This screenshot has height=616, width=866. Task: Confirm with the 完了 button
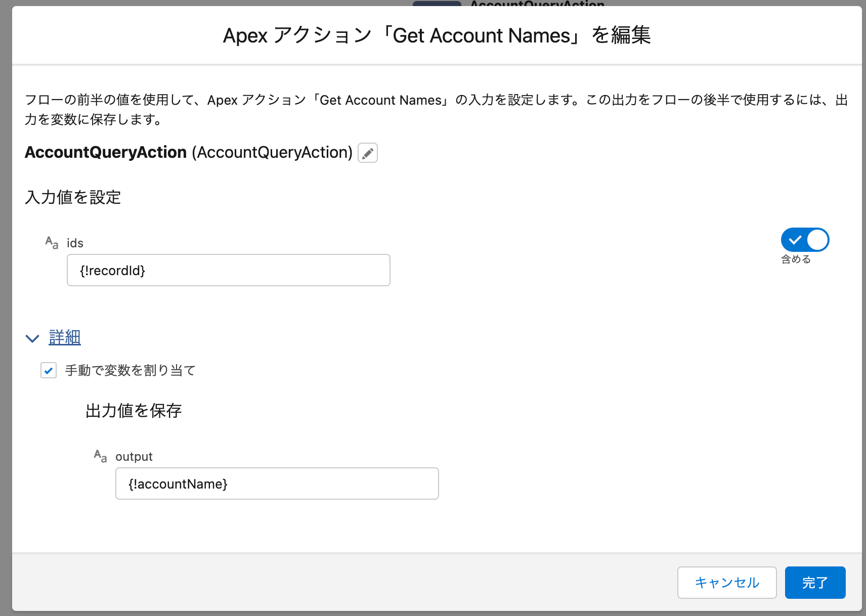(x=814, y=583)
